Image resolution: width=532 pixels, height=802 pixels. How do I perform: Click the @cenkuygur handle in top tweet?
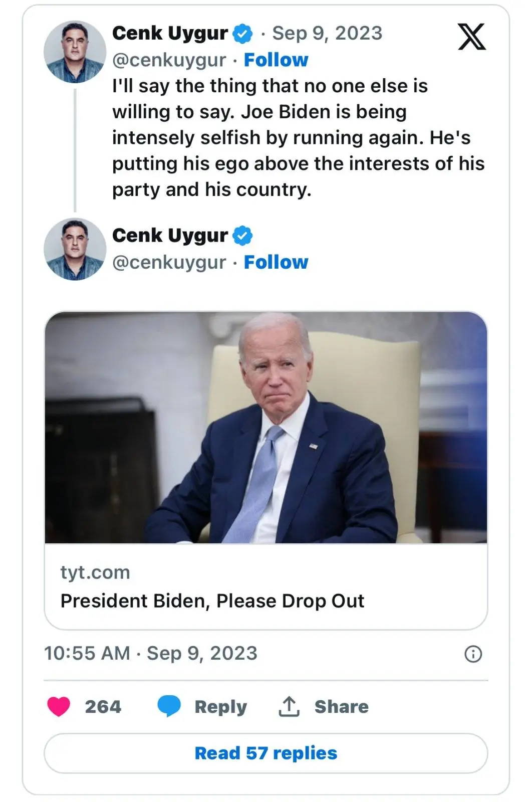169,60
